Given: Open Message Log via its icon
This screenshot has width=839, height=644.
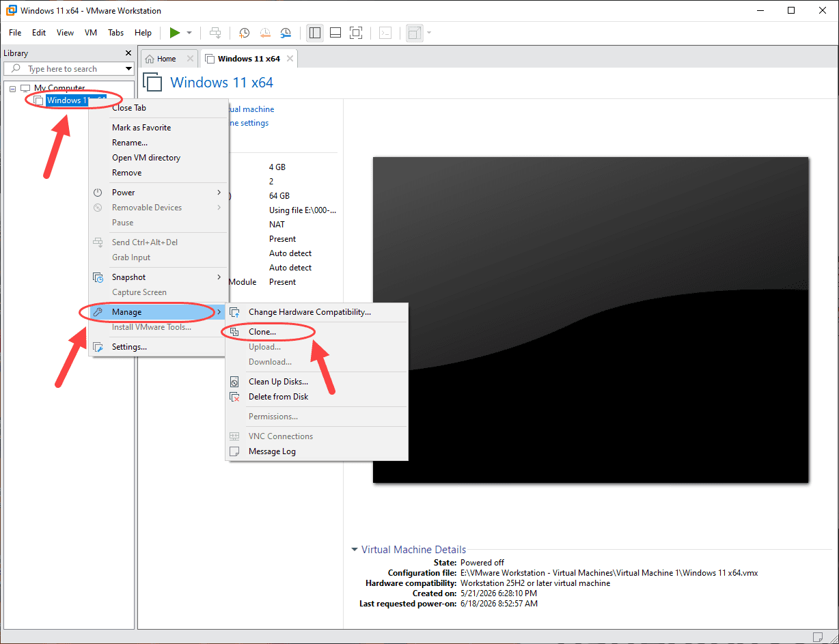Looking at the screenshot, I should [x=235, y=451].
